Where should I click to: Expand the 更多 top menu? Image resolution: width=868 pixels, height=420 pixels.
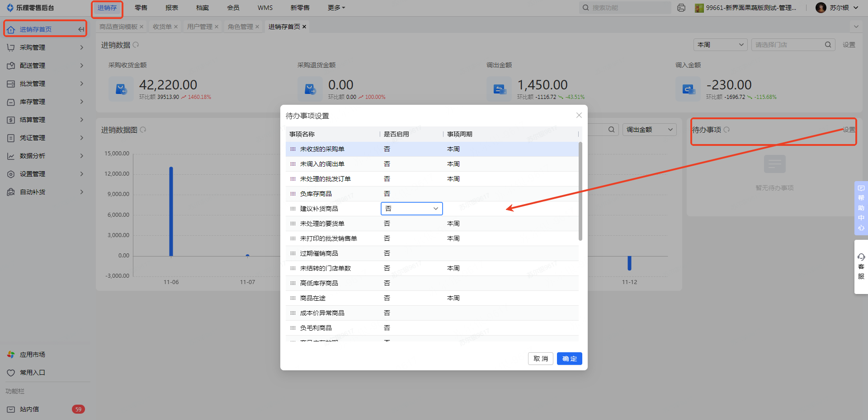(x=336, y=8)
